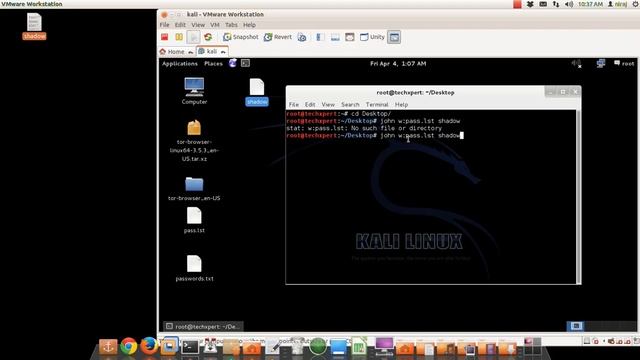Open Firefox from dock

click(x=149, y=346)
